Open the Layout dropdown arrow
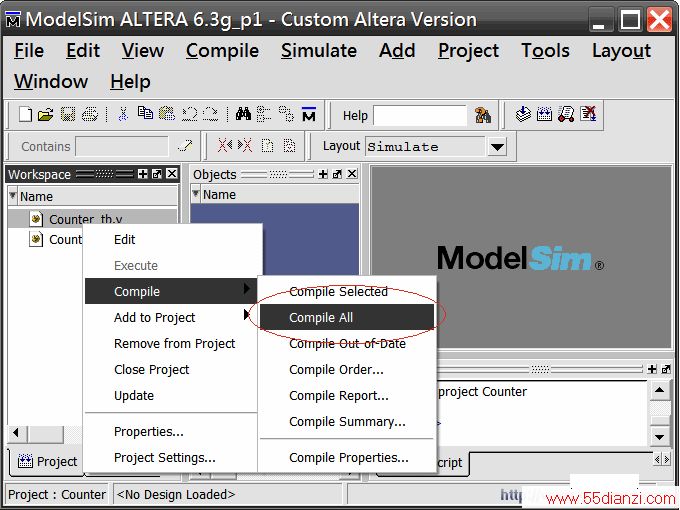Image resolution: width=680 pixels, height=510 pixels. (497, 147)
